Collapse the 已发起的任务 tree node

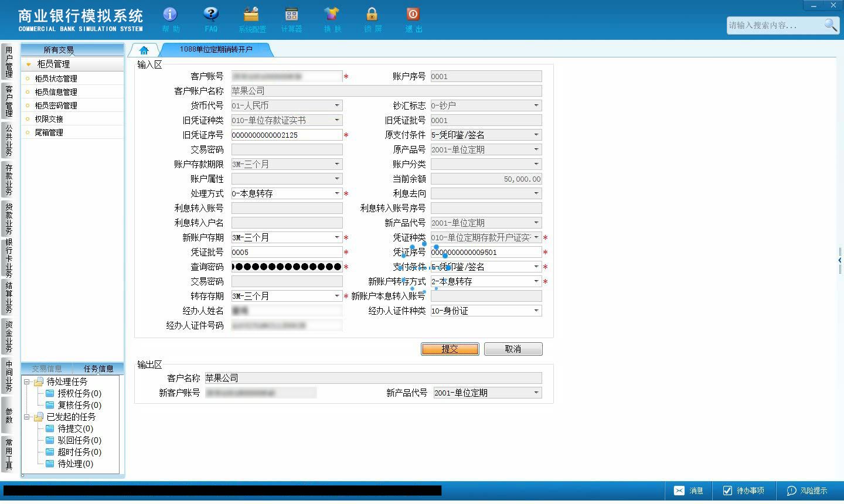(x=27, y=417)
